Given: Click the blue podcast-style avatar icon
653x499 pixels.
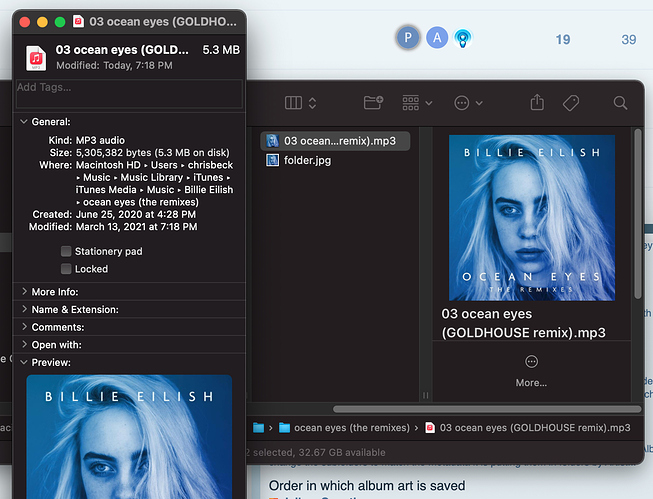Looking at the screenshot, I should 463,38.
